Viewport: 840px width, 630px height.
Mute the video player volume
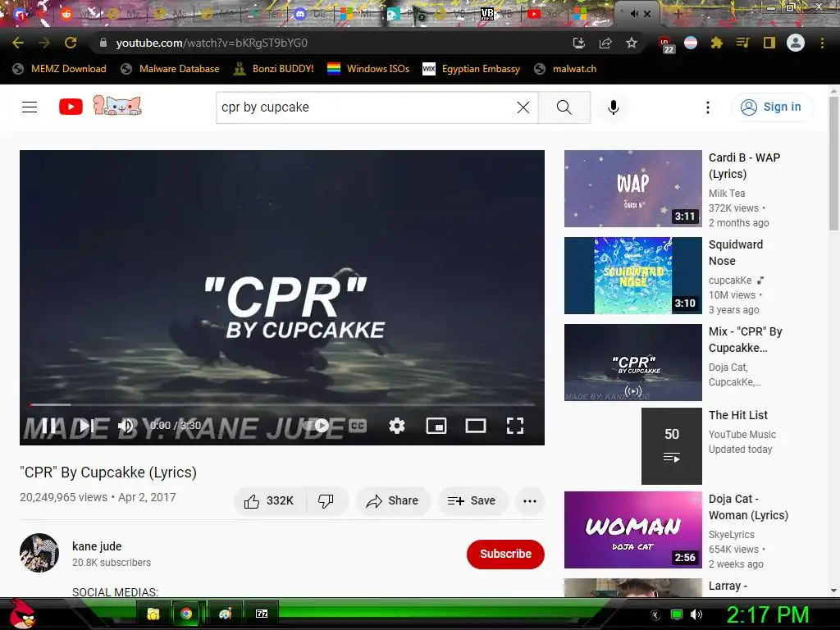[126, 426]
